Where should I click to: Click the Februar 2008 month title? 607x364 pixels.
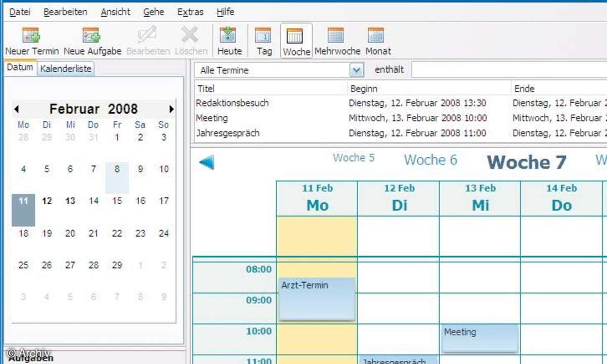(94, 109)
